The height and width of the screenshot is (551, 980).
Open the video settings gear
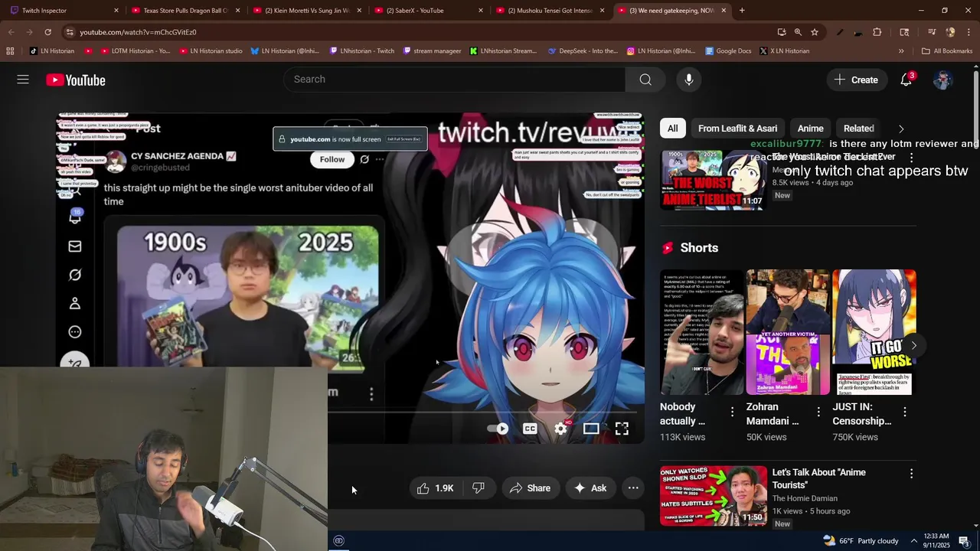pyautogui.click(x=561, y=429)
